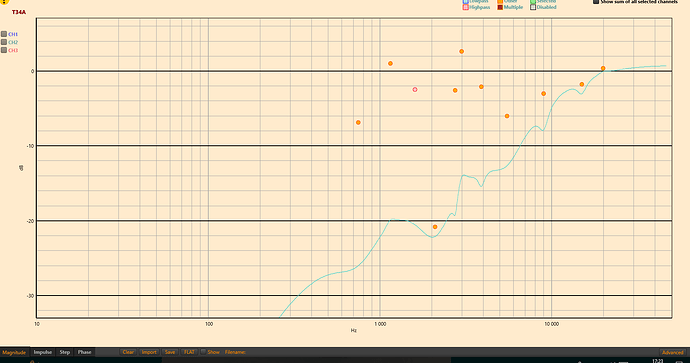Toggle the CH1 channel checkbox
690x363 pixels.
click(4, 34)
